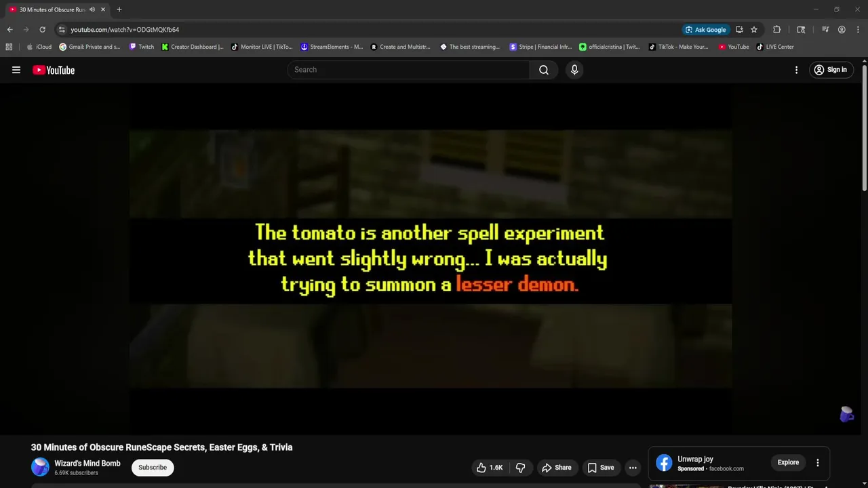
Task: Open YouTube settings three-dot menu
Action: point(796,70)
